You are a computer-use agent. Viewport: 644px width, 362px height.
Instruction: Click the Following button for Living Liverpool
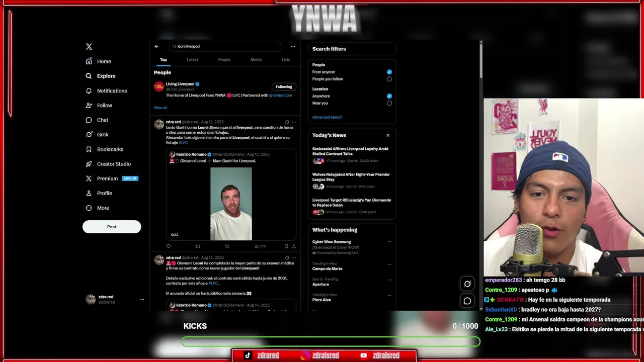pyautogui.click(x=284, y=86)
